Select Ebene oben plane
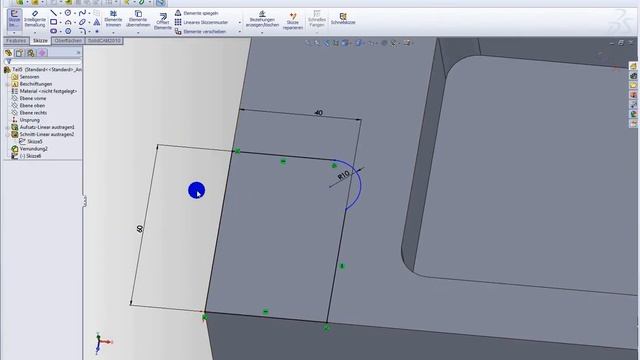Viewport: 640px width, 360px height. [x=32, y=105]
